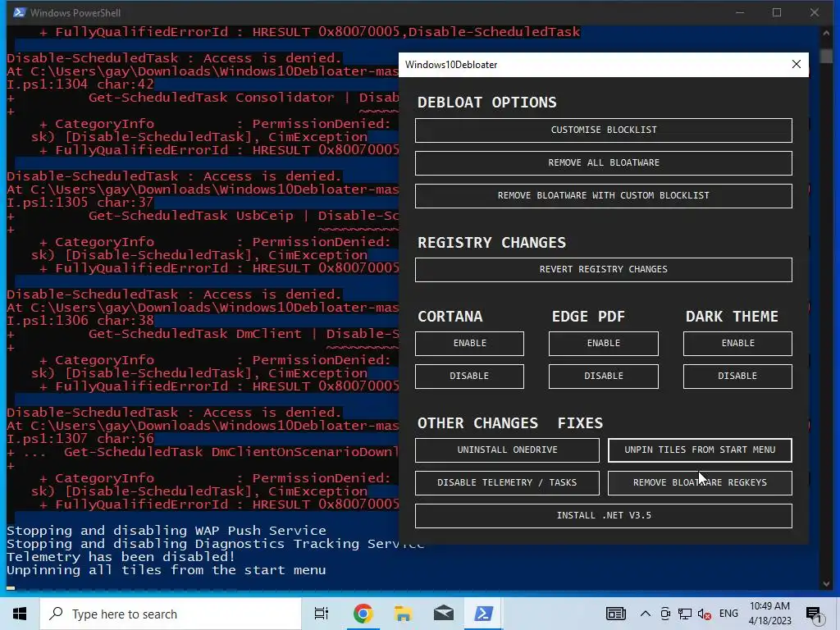
Task: Enable Cortana
Action: [469, 344]
